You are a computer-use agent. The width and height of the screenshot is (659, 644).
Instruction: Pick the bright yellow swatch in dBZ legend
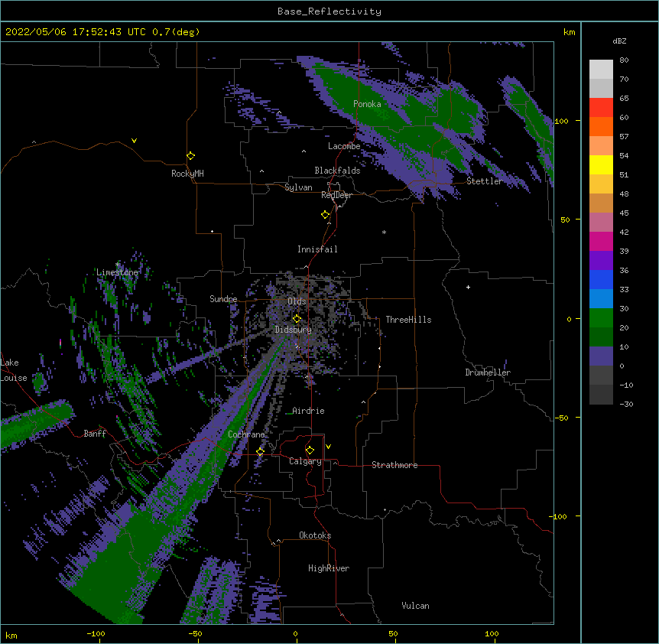(x=601, y=164)
